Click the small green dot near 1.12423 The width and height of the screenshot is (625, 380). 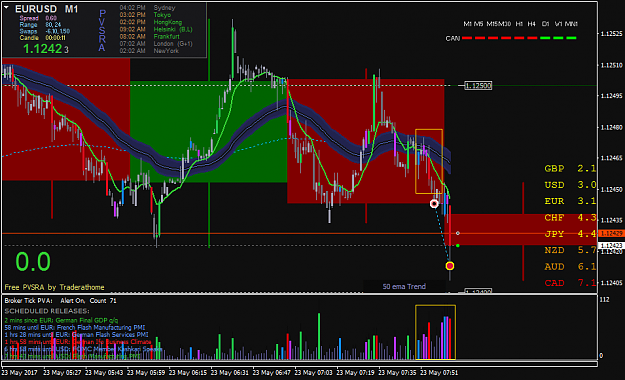458,246
